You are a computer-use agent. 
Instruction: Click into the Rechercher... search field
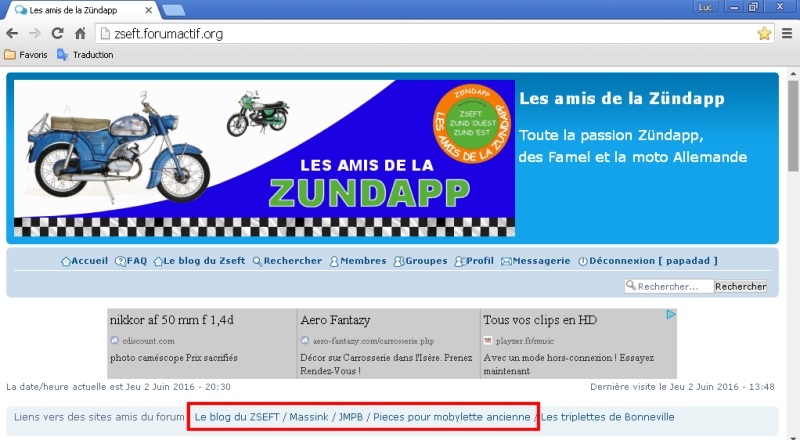[x=669, y=286]
